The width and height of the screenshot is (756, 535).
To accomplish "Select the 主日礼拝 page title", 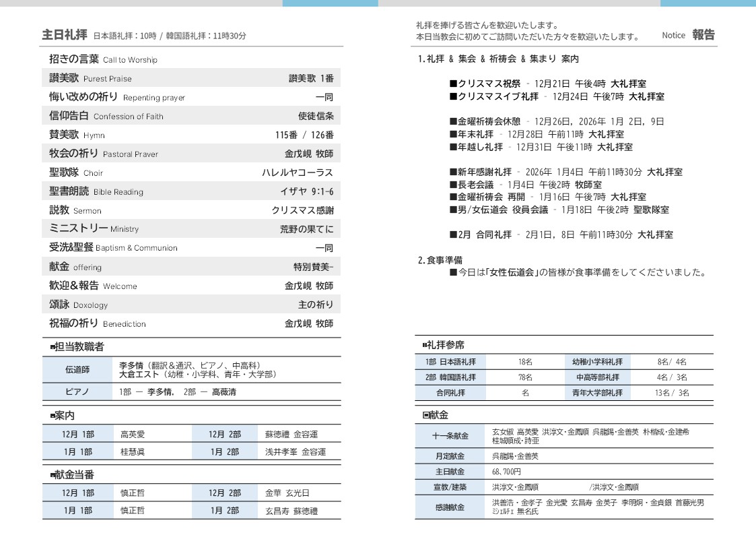I will click(x=65, y=35).
